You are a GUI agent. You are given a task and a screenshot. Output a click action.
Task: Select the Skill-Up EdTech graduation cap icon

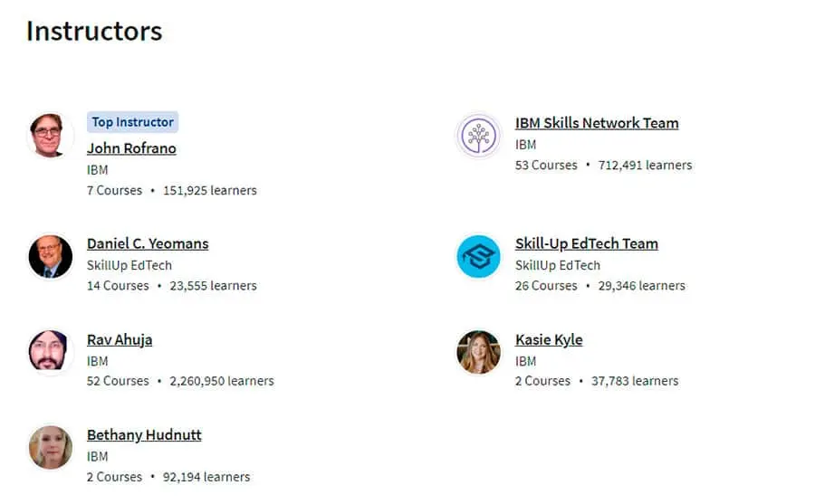coord(478,256)
